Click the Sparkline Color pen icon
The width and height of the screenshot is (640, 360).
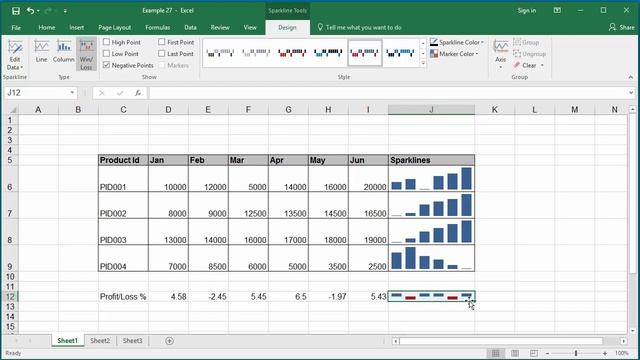click(434, 42)
